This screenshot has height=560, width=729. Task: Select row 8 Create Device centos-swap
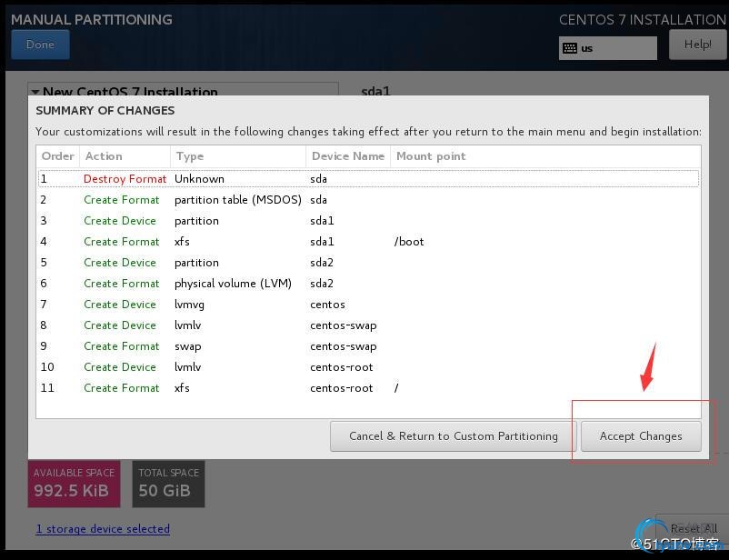(x=368, y=325)
